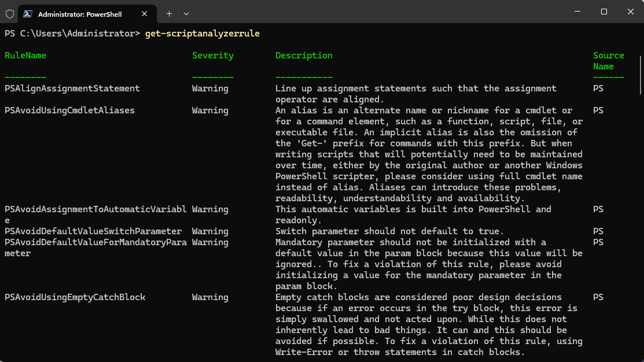The width and height of the screenshot is (644, 362).
Task: Click the PSAlignAssignmentStatement rule name
Action: point(72,88)
